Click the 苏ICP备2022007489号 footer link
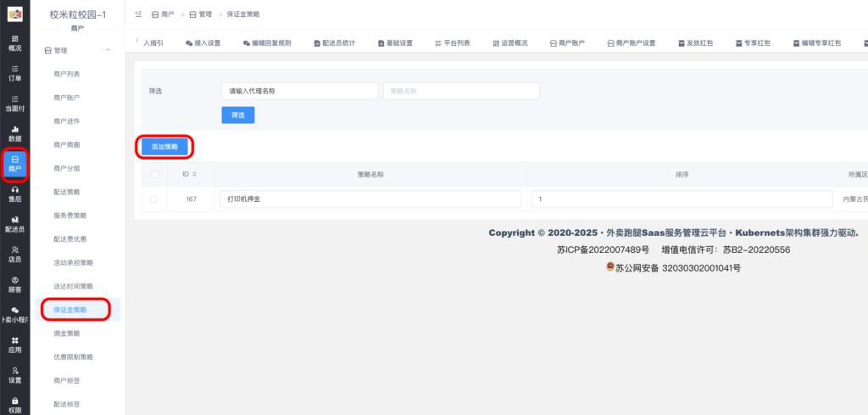868x415 pixels. tap(603, 250)
